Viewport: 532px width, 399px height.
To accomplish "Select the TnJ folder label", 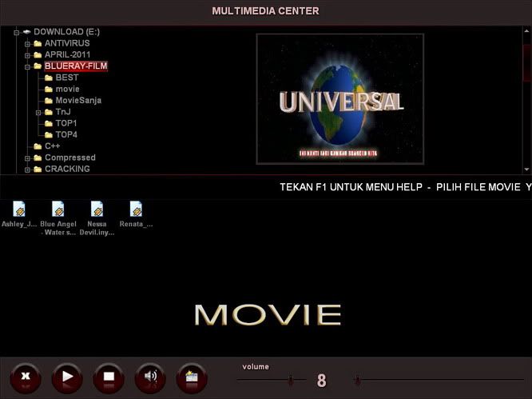I will pyautogui.click(x=63, y=112).
